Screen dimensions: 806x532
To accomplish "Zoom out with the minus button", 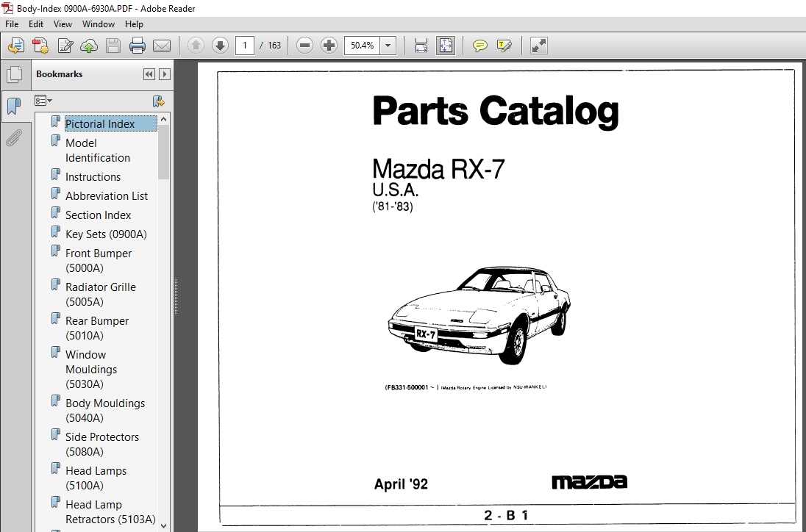I will tap(304, 46).
